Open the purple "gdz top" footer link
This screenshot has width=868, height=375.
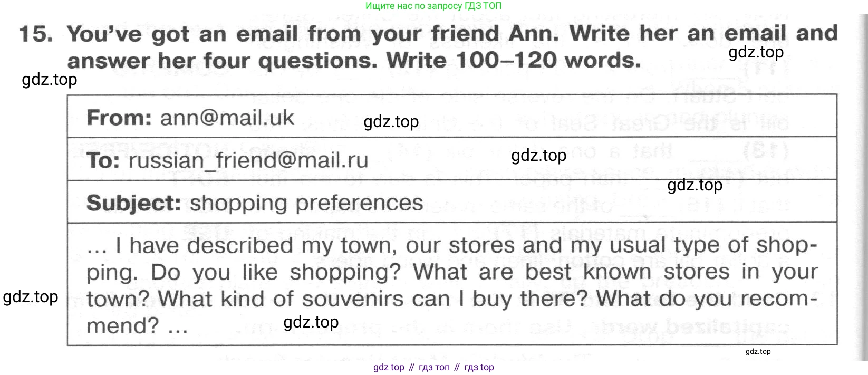coord(389,367)
